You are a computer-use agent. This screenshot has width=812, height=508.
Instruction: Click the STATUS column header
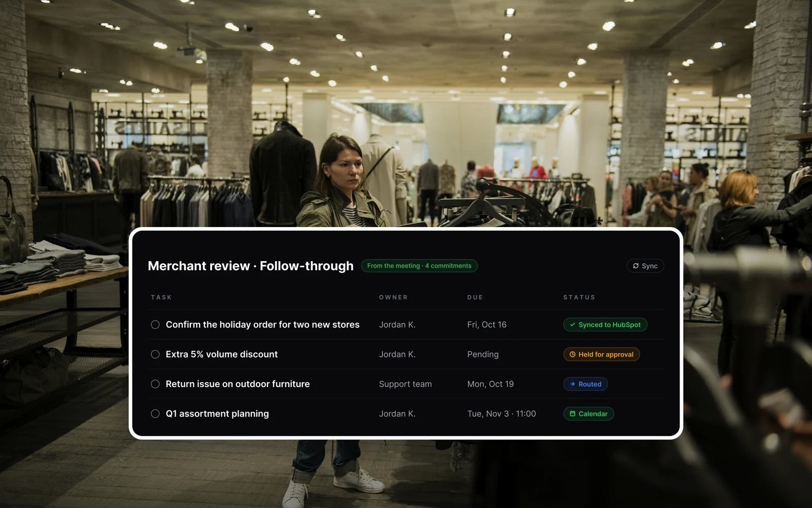pos(579,297)
